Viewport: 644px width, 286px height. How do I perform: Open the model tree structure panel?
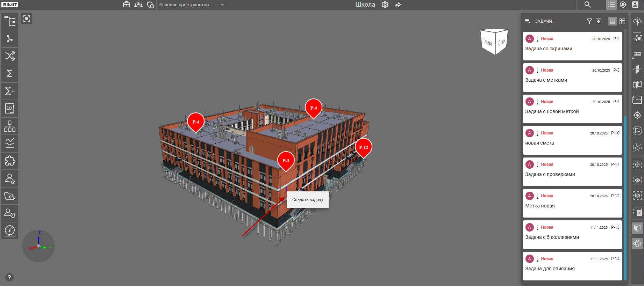(10, 21)
